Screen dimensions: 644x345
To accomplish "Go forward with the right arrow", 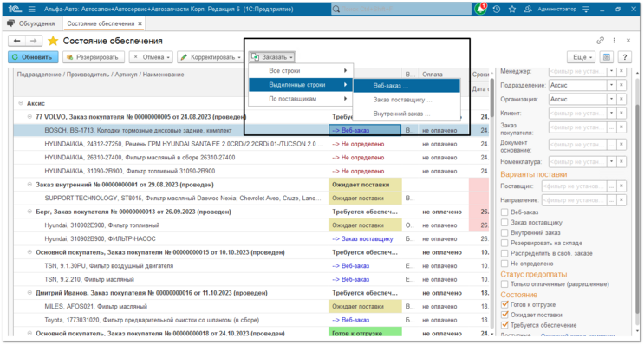I will 34,41.
